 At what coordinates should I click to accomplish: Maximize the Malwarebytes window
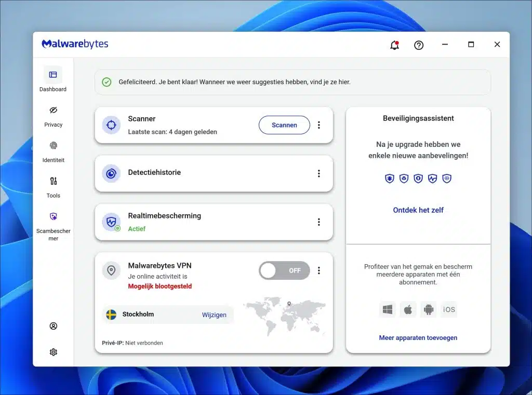(x=471, y=45)
